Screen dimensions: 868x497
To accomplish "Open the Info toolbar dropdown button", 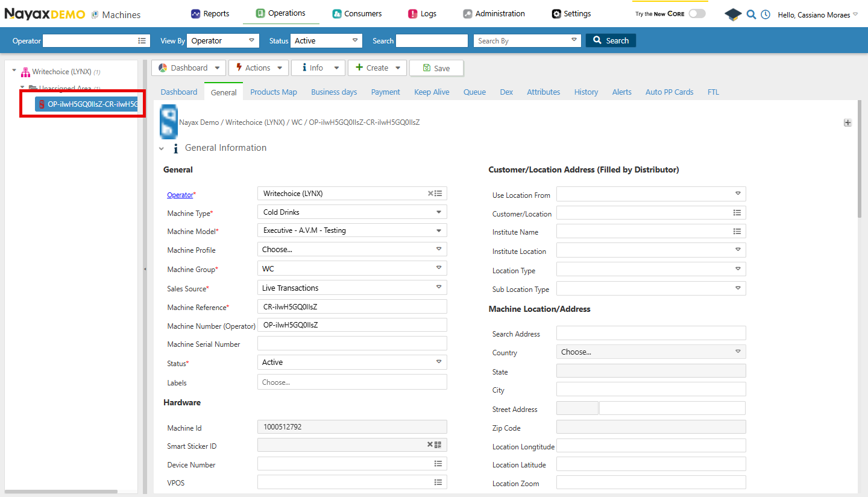I will [x=318, y=68].
